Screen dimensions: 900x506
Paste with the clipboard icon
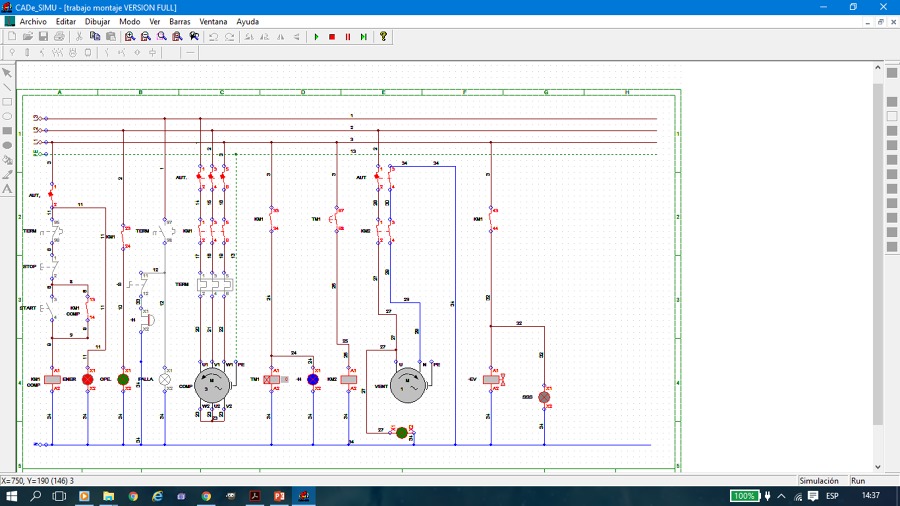pos(111,37)
